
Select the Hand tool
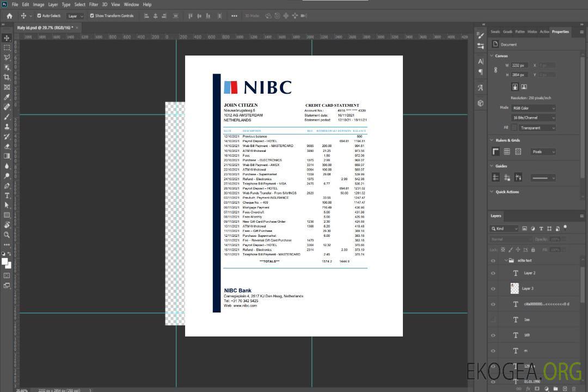[7, 225]
